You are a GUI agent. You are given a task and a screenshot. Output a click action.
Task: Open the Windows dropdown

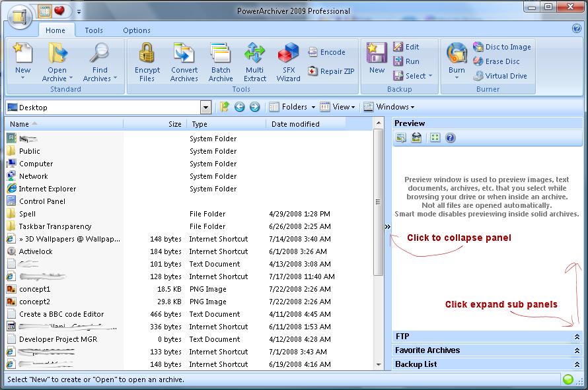389,107
